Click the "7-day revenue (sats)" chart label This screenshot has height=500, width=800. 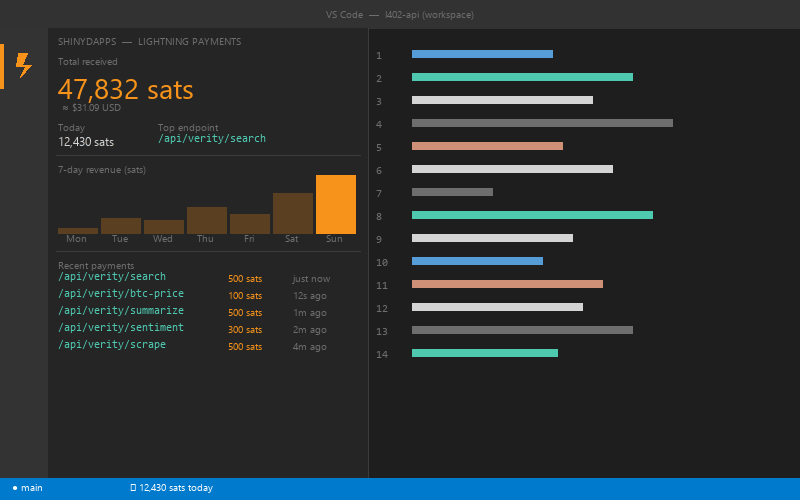point(102,169)
